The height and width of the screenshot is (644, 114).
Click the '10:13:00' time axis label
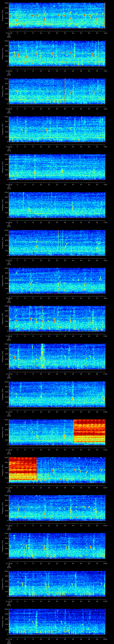coord(9,487)
